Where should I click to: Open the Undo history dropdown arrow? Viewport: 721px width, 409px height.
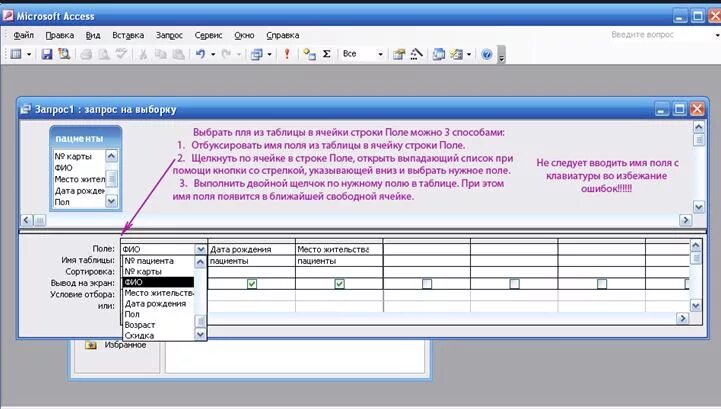click(x=213, y=54)
